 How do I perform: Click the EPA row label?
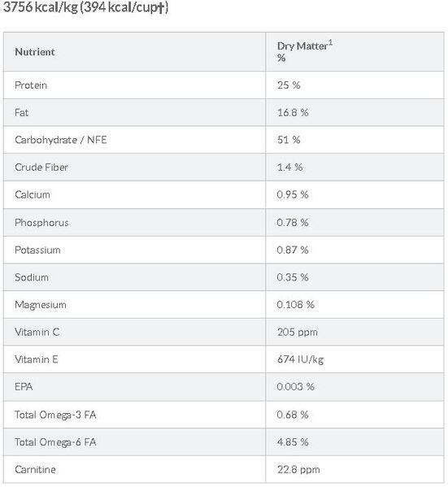click(x=24, y=387)
